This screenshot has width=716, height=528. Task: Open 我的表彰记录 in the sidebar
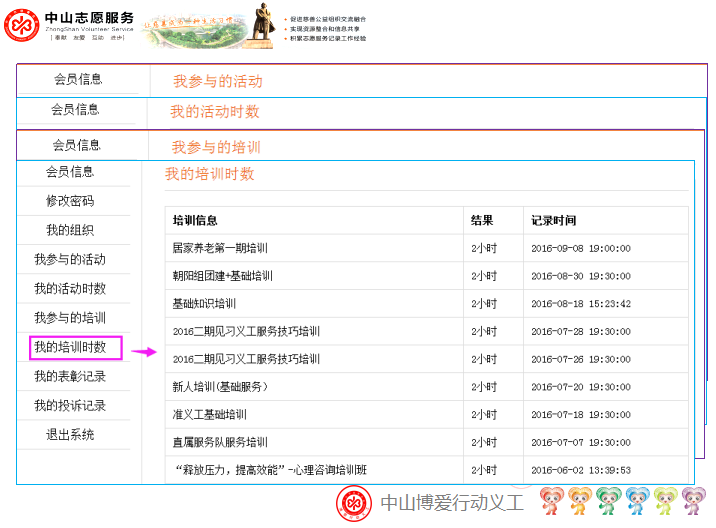(x=70, y=377)
